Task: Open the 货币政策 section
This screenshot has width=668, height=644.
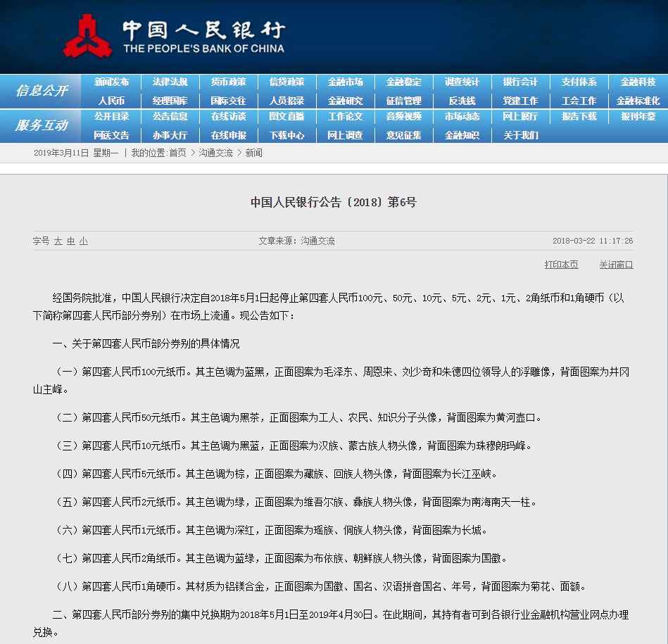Action: 228,82
